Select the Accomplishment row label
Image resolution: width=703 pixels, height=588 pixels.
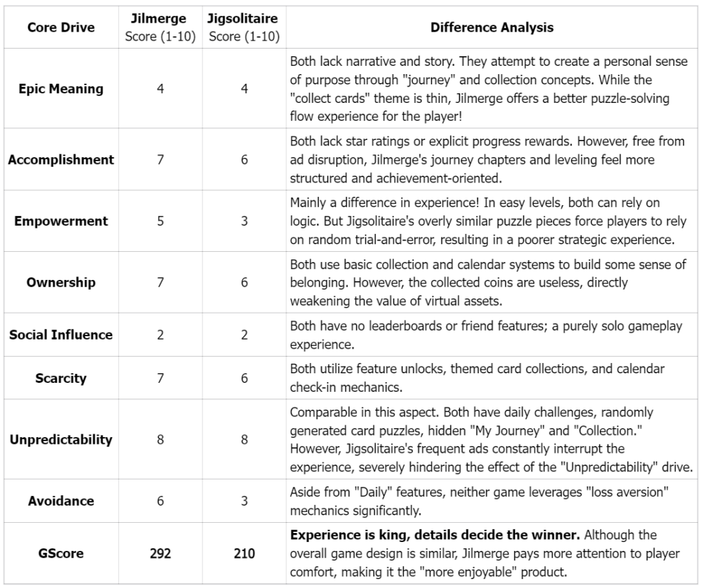tap(61, 160)
